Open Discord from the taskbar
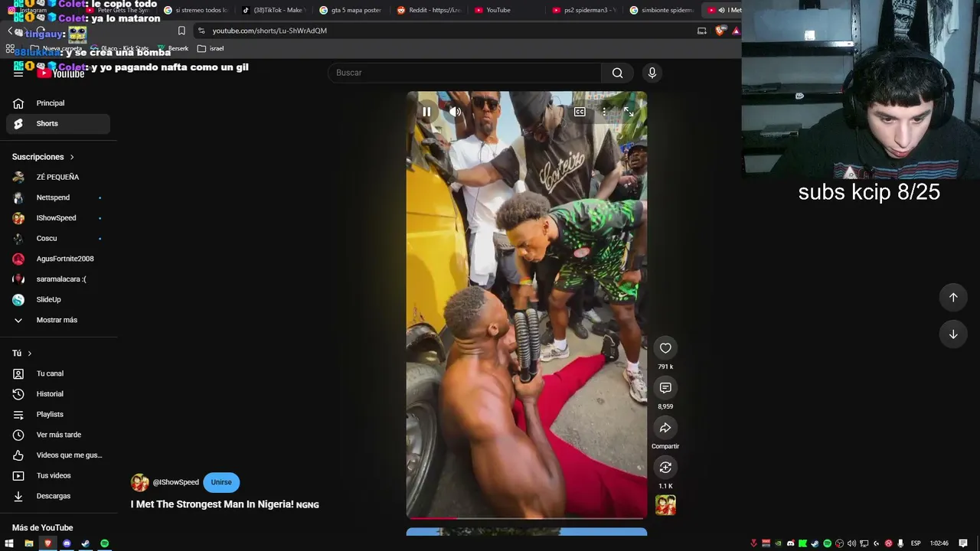This screenshot has height=551, width=980. [x=67, y=543]
